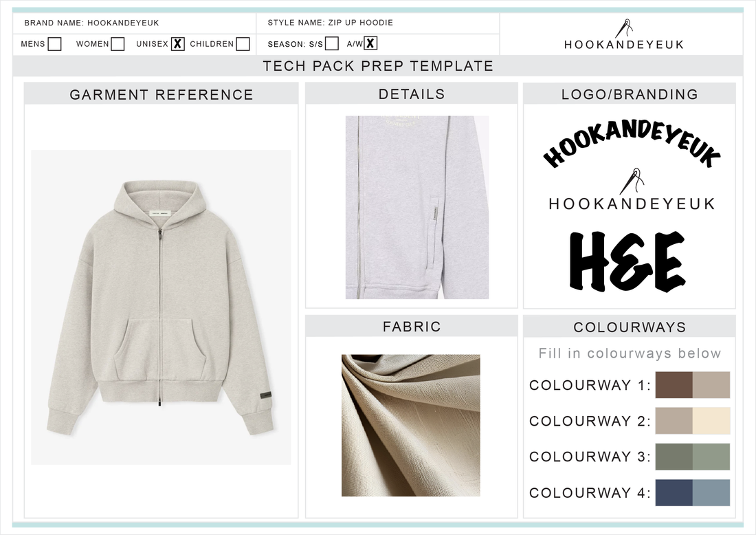This screenshot has width=756, height=535.
Task: Click the Garment Reference heading
Action: tap(161, 94)
